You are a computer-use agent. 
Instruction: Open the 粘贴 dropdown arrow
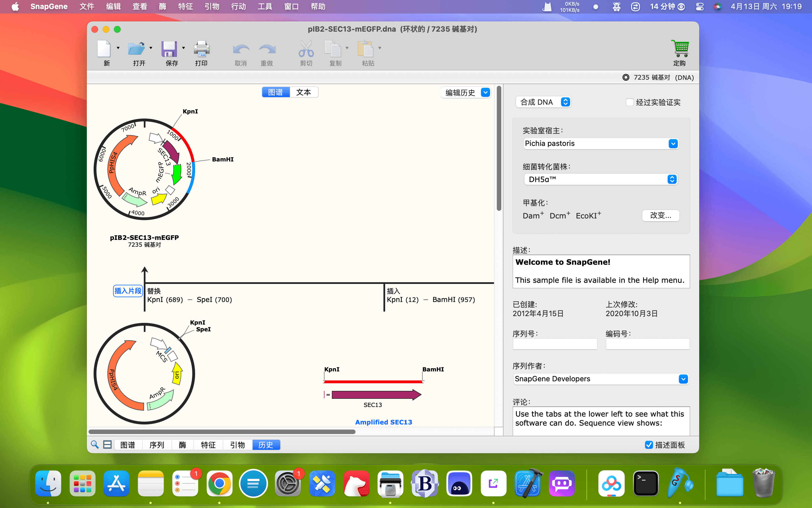click(380, 48)
